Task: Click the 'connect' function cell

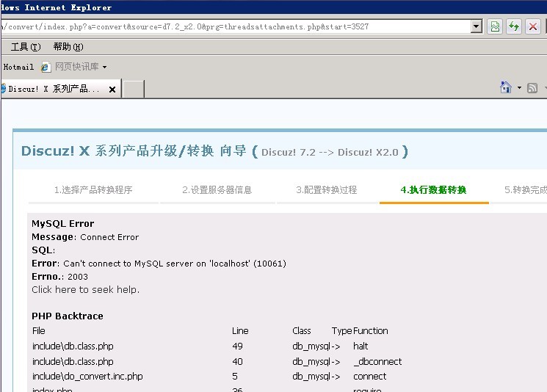Action: 370,377
